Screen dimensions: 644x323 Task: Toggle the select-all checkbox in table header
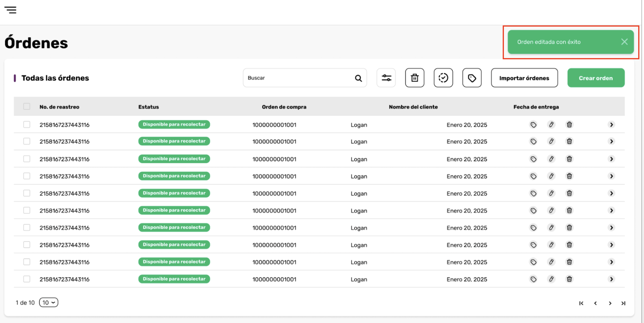pos(27,106)
